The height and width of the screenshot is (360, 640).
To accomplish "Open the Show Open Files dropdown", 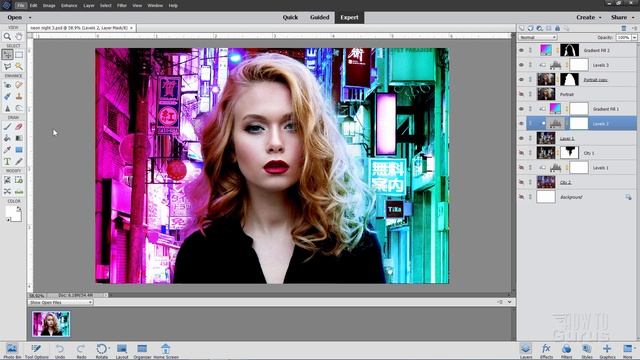I will click(61, 302).
